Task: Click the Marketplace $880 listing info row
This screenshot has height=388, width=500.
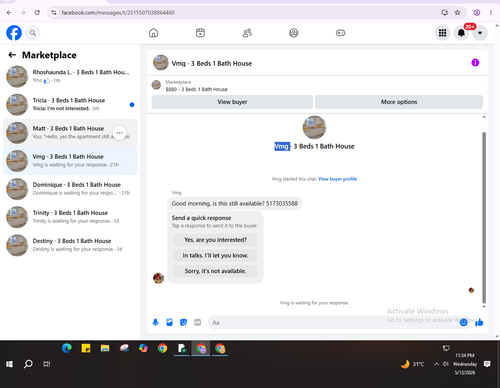Action: [x=197, y=86]
